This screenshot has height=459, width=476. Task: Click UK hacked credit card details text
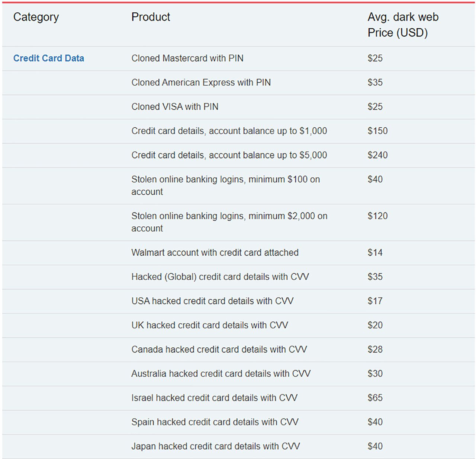pos(209,325)
